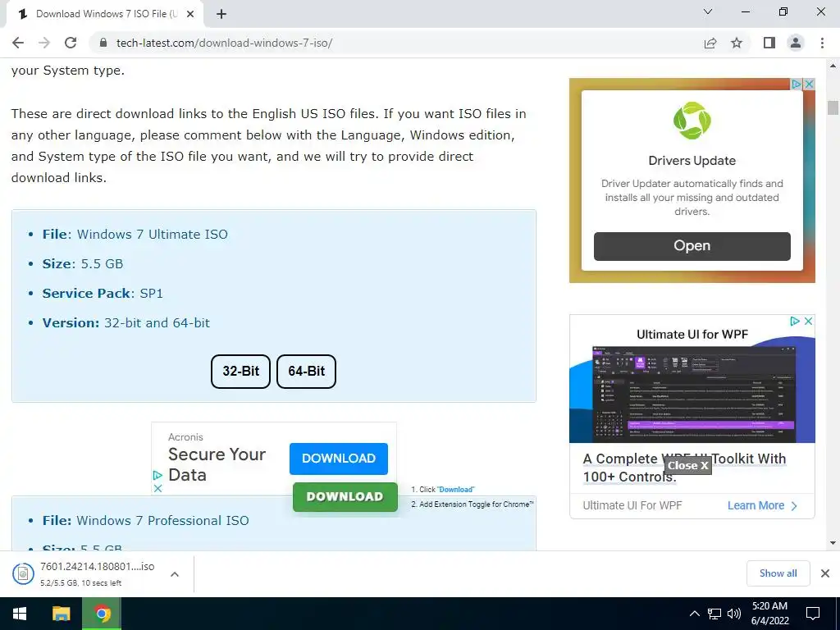Click 'Windows 7 Ultimate ISO' file text
The width and height of the screenshot is (840, 630).
click(152, 234)
